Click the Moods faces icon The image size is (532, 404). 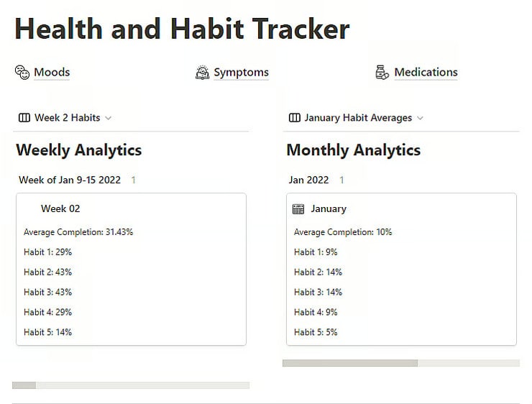coord(22,73)
